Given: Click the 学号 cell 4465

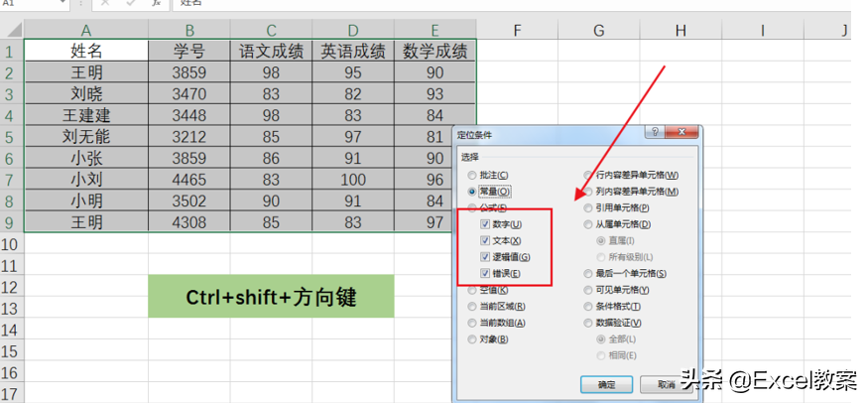Looking at the screenshot, I should 189,180.
